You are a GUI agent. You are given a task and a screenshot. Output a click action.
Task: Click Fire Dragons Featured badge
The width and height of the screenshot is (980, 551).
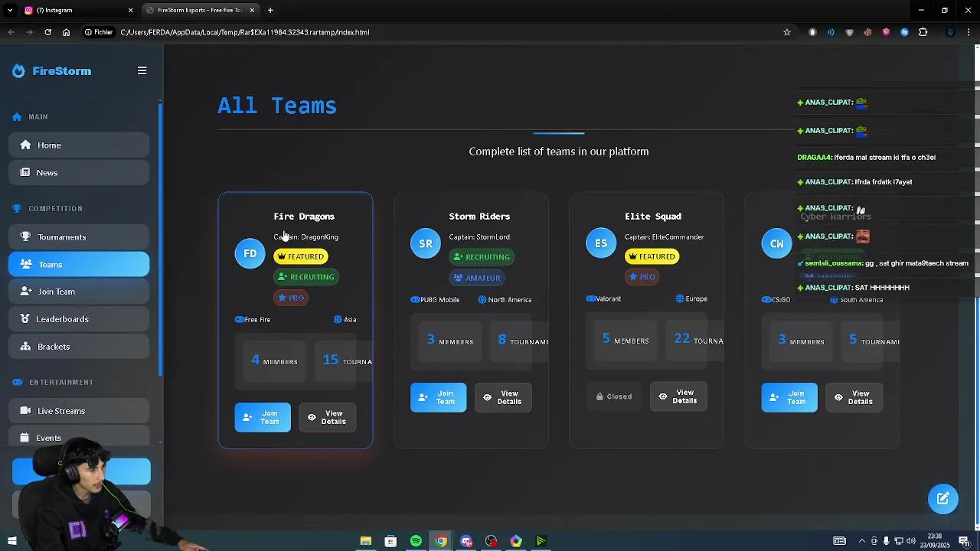click(x=301, y=256)
